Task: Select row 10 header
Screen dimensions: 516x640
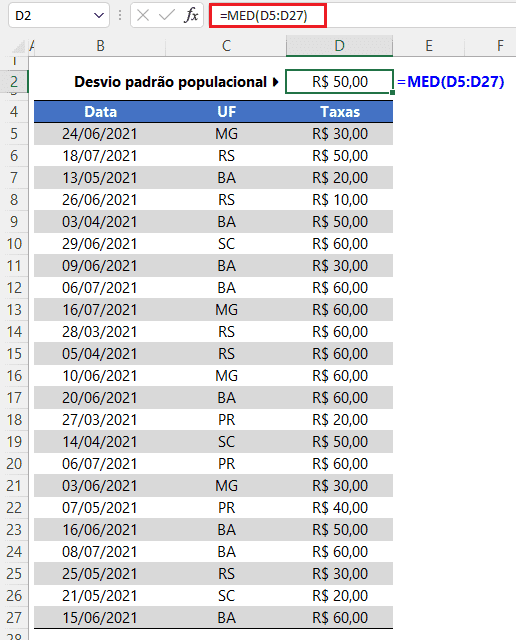Action: 14,244
